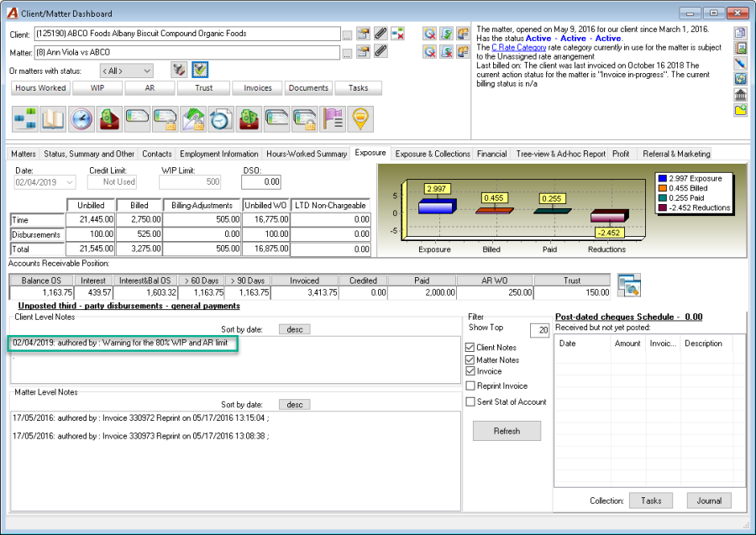Click the Refresh button in the Filter panel

tap(507, 431)
